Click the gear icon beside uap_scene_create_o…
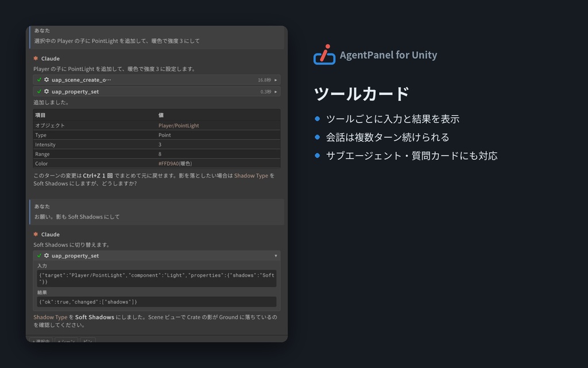This screenshot has height=368, width=588. coord(47,79)
